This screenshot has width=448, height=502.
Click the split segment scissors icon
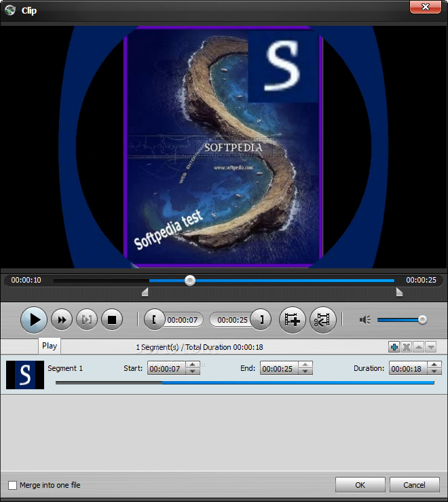(x=323, y=319)
